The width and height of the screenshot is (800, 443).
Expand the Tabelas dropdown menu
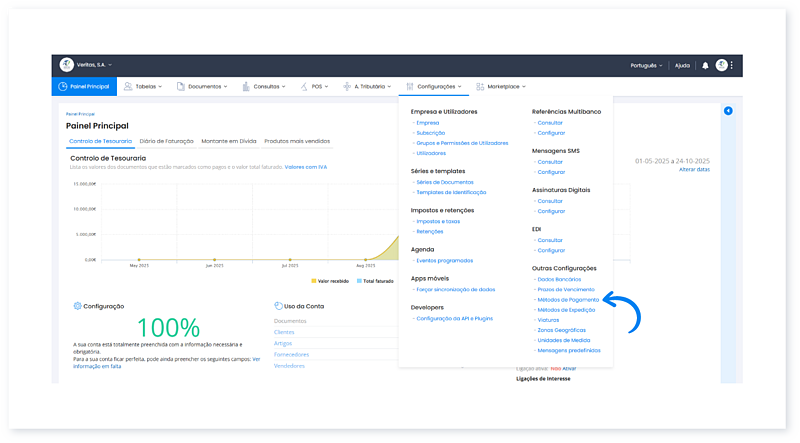[x=146, y=87]
